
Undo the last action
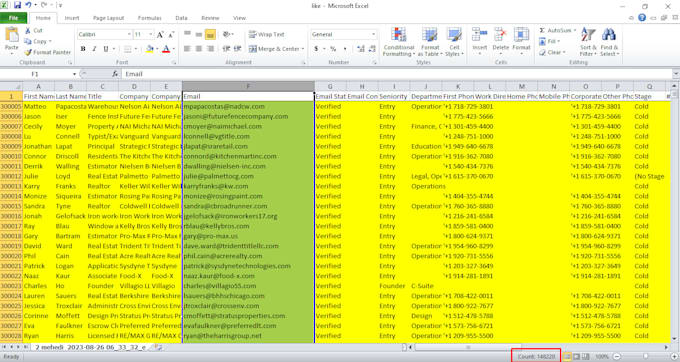click(28, 5)
